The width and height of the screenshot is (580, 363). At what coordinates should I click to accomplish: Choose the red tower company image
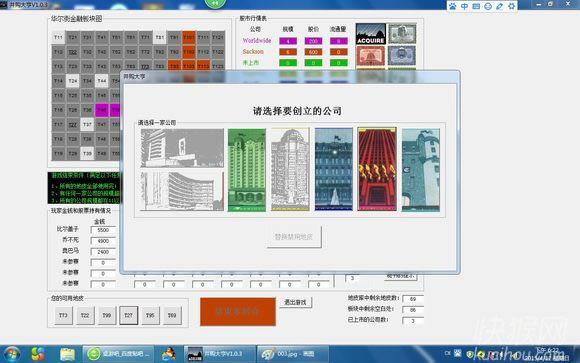tap(377, 169)
